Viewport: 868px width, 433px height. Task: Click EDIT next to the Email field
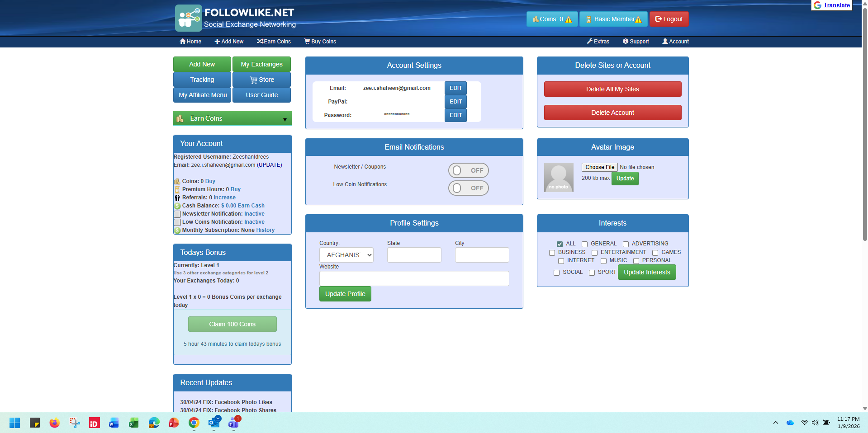455,88
